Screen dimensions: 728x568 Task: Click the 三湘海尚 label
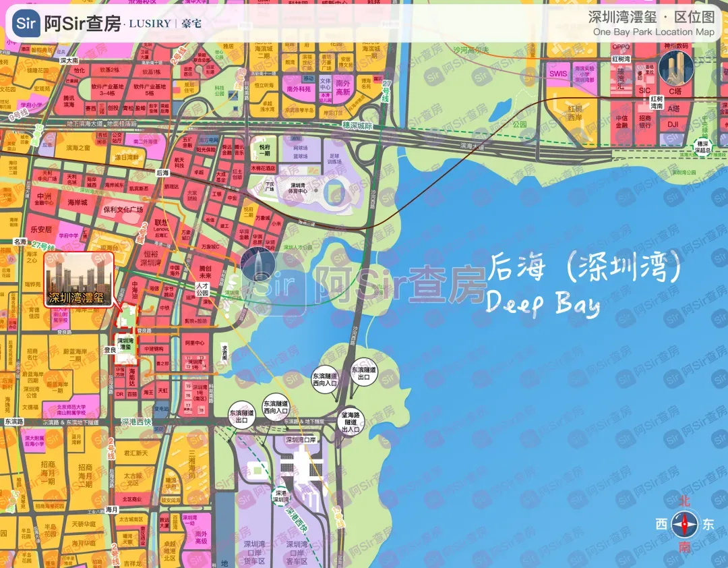point(191,464)
